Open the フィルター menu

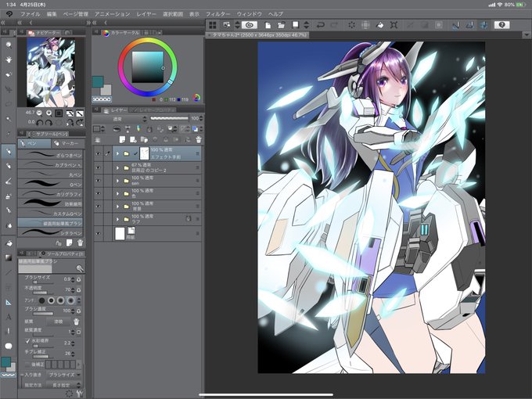click(x=217, y=14)
